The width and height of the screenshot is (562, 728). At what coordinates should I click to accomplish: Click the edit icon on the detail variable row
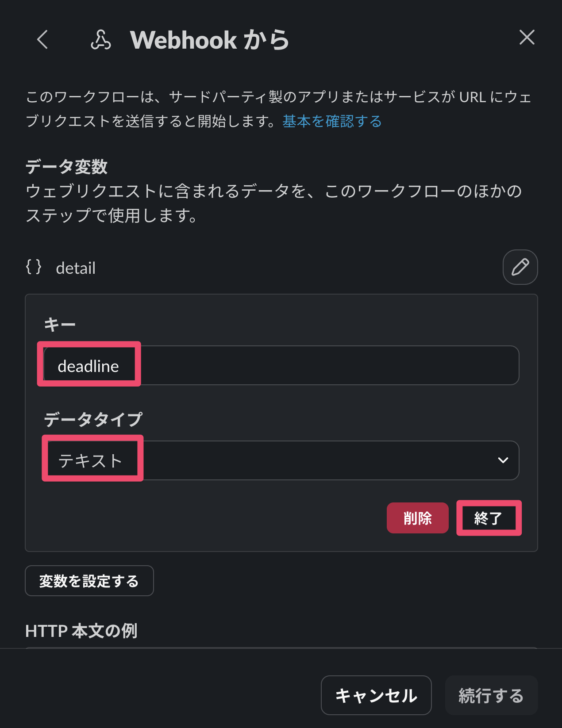coord(520,267)
